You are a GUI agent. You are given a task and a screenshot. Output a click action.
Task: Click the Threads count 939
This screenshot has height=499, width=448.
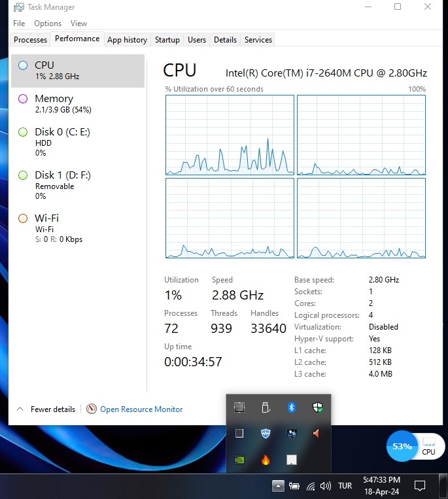pos(221,328)
